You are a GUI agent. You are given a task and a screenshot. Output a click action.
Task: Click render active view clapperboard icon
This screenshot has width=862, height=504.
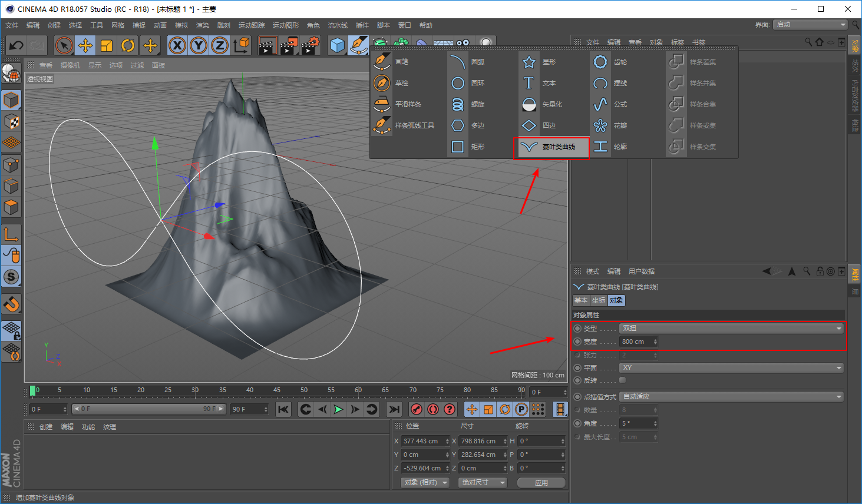point(267,45)
